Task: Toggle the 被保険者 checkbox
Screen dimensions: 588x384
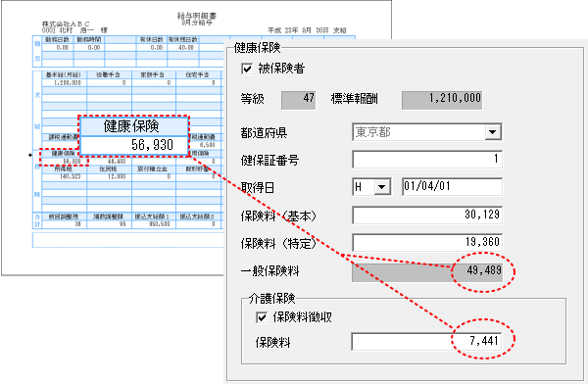Action: [247, 69]
